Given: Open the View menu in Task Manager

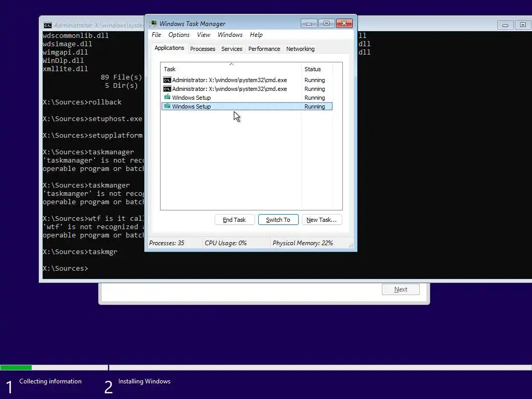Looking at the screenshot, I should pos(204,35).
